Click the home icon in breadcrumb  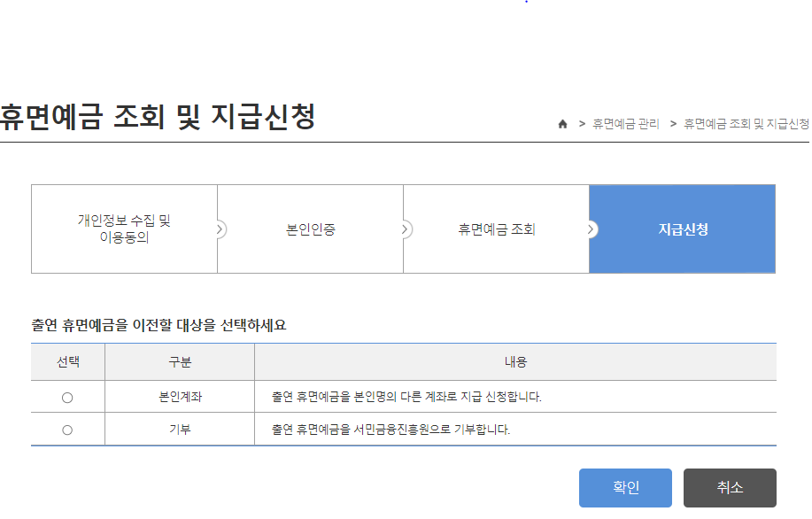pos(562,124)
